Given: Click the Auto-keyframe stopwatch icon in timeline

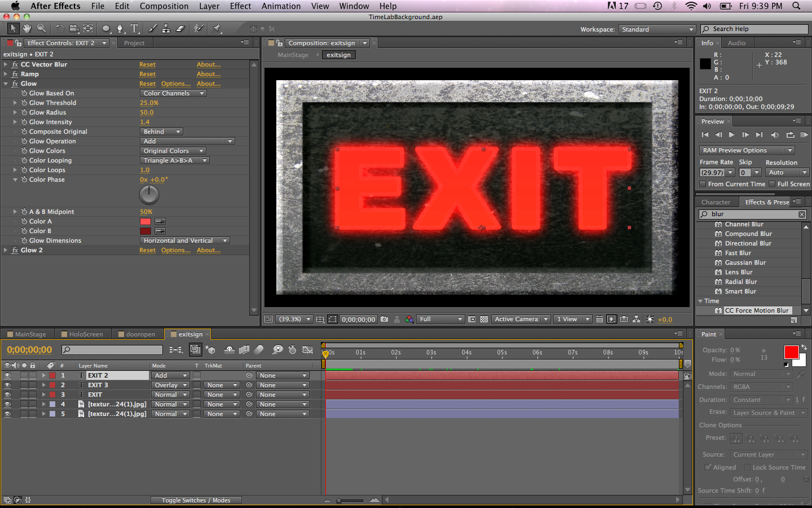Looking at the screenshot, I should click(292, 350).
